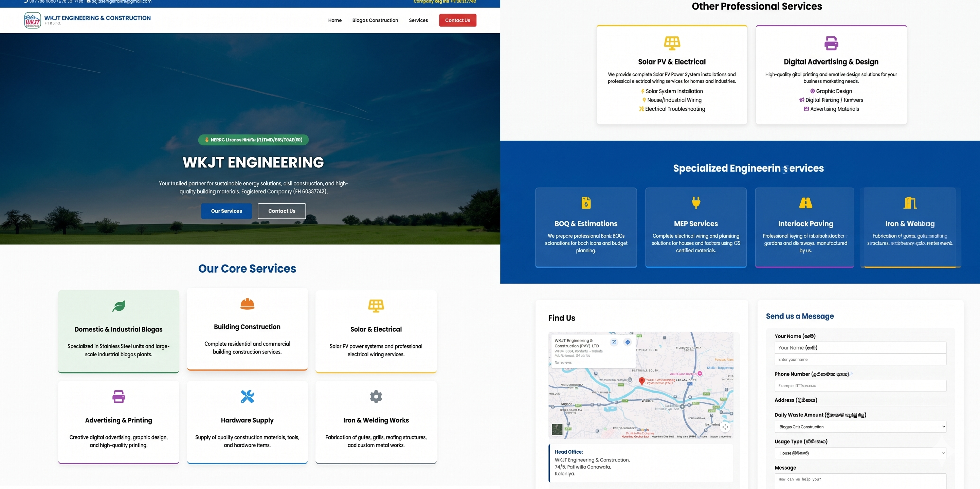Open Biogas Construction in the navigation bar
980x489 pixels.
[x=375, y=20]
